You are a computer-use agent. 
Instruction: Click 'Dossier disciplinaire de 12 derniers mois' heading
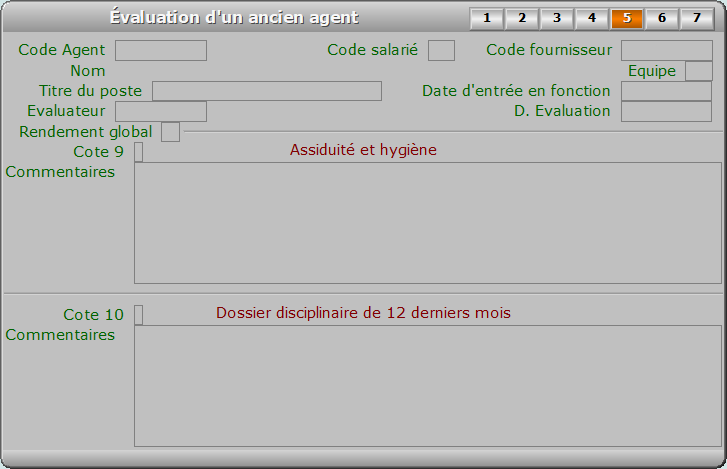click(x=363, y=313)
